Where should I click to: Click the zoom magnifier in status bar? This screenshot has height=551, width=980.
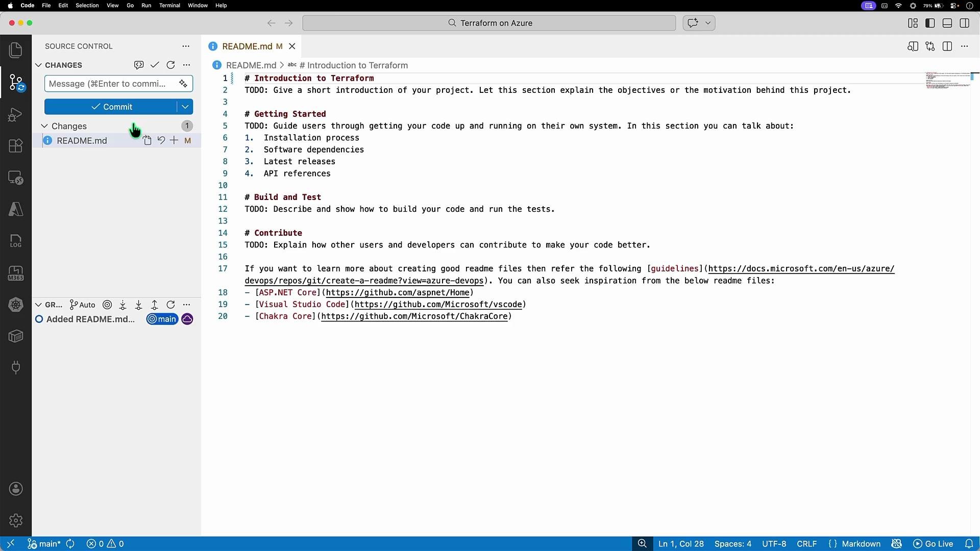pos(642,544)
